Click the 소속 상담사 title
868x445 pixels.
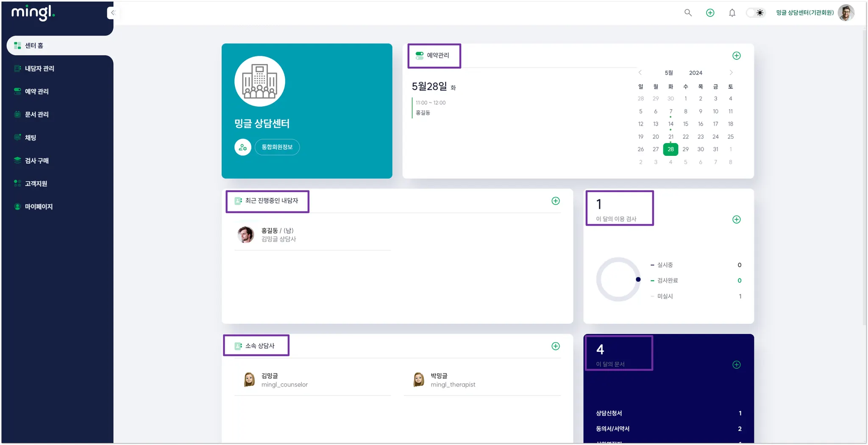(260, 346)
